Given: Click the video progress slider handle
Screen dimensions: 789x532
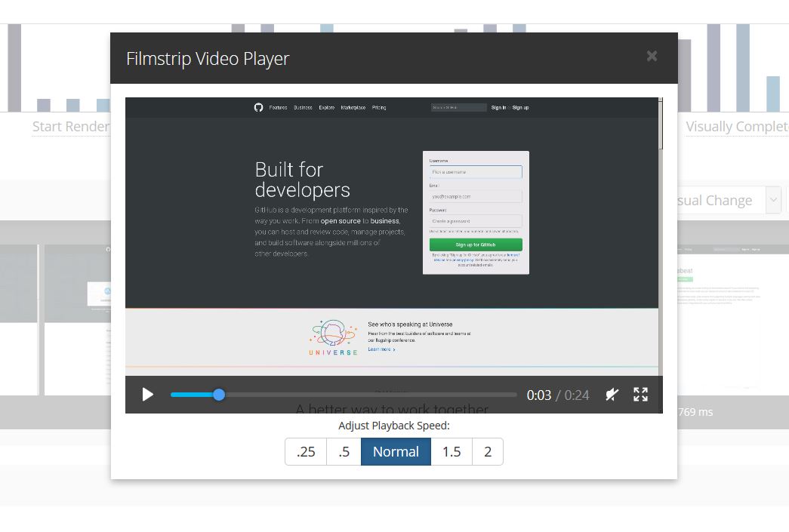Looking at the screenshot, I should [x=219, y=395].
